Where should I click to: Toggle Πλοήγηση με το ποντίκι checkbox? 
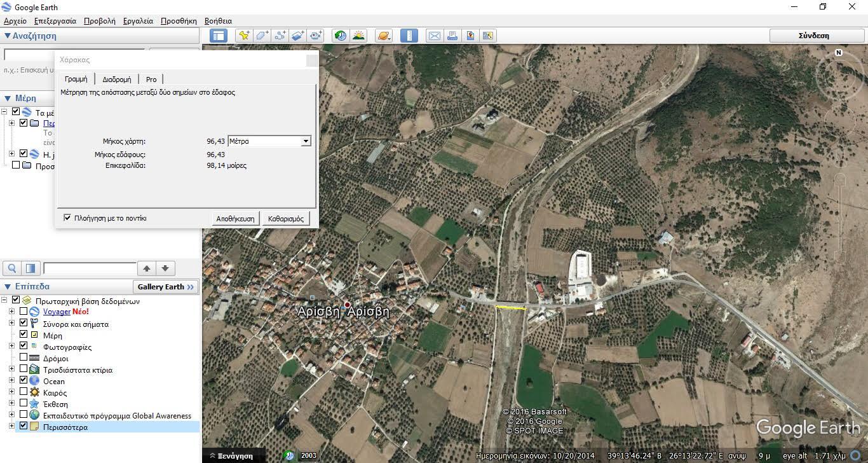67,218
